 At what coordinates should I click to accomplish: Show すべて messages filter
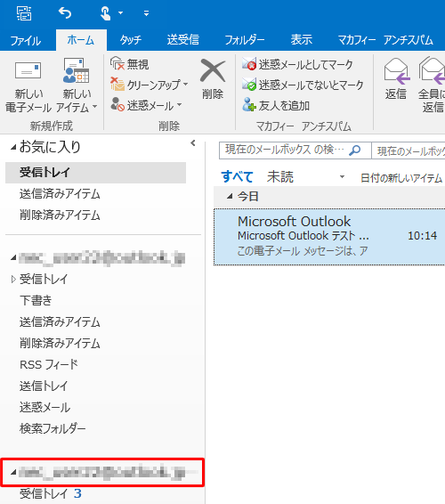pyautogui.click(x=237, y=177)
